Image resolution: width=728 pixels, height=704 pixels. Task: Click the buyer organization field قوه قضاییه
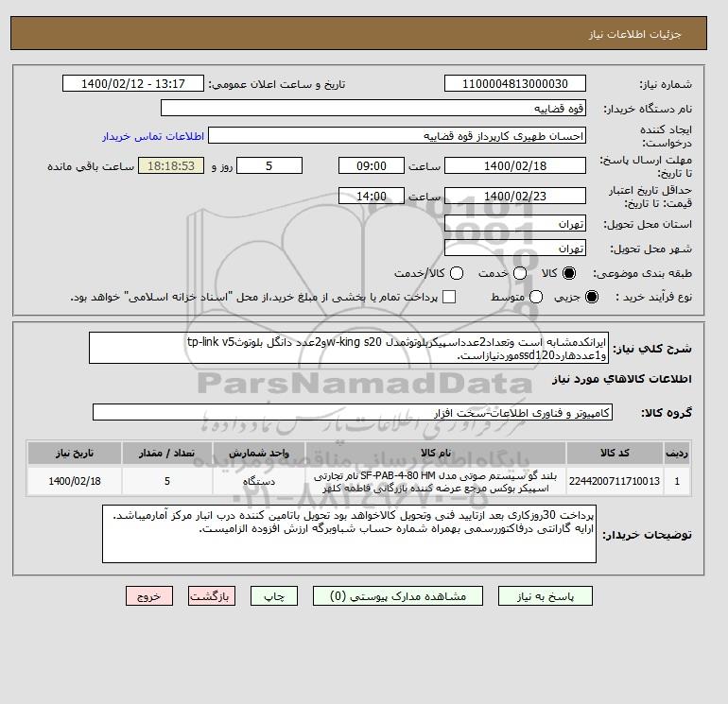click(x=373, y=108)
